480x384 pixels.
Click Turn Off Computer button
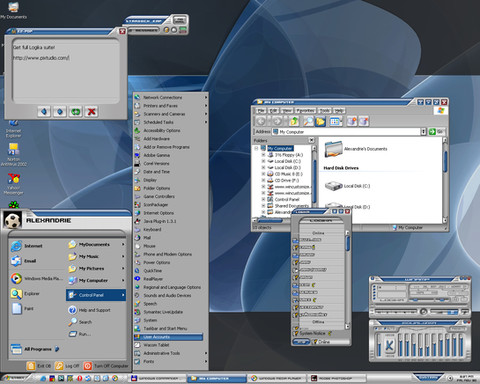107,366
